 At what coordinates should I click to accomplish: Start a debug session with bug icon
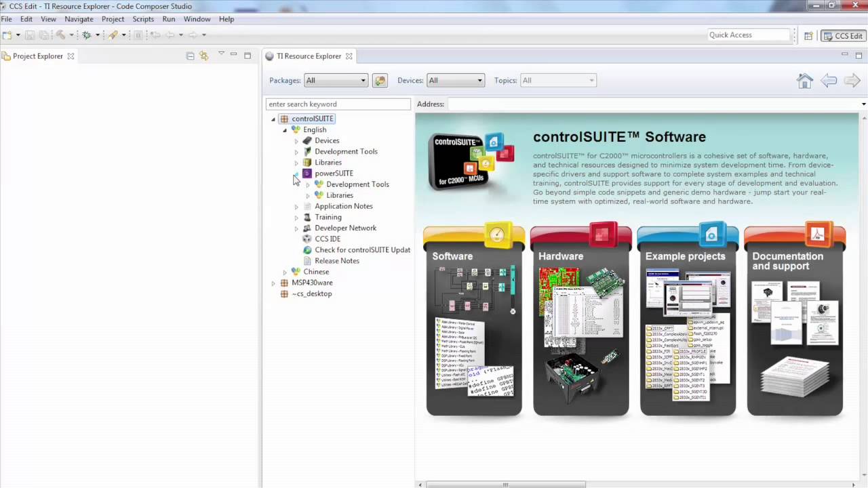click(86, 35)
